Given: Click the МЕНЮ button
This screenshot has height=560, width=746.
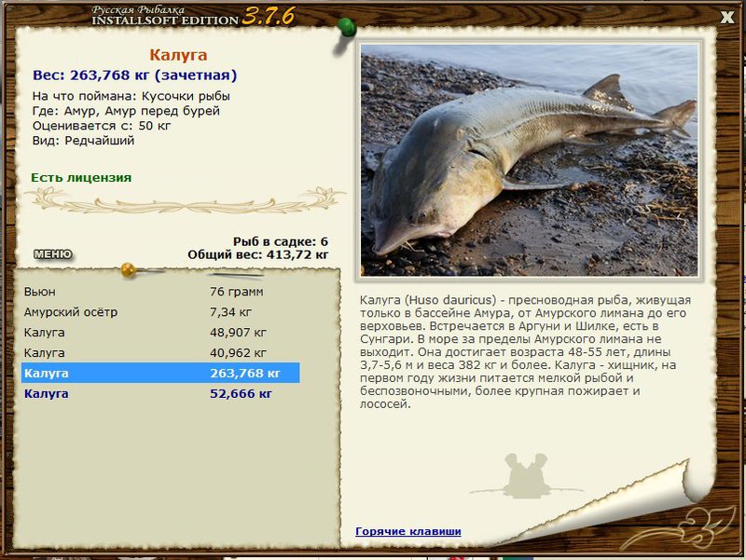Looking at the screenshot, I should (x=53, y=254).
